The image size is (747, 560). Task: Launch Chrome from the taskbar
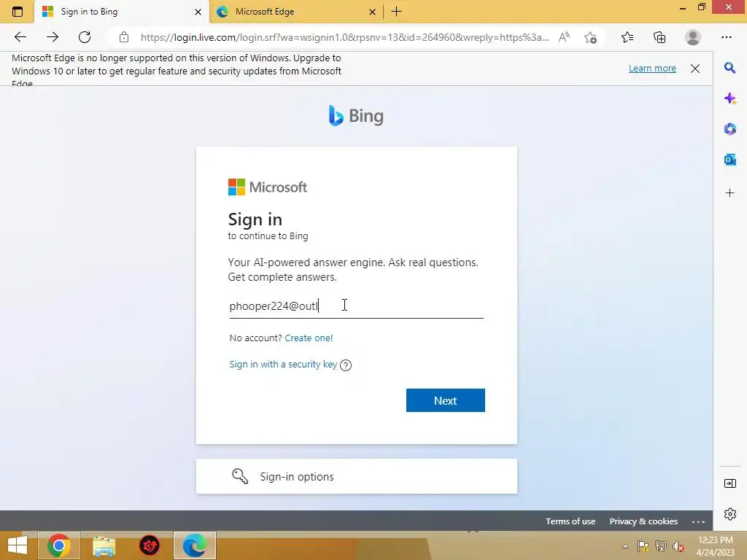[59, 545]
